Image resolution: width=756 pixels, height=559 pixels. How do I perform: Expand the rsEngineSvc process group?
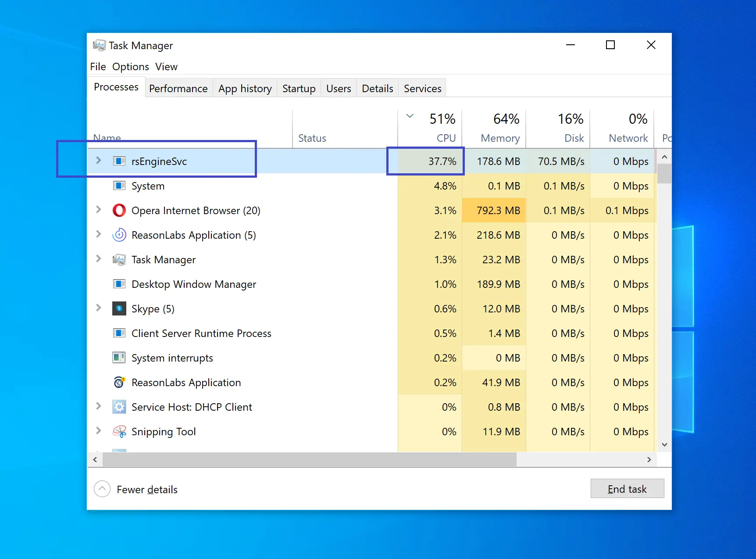coord(99,161)
